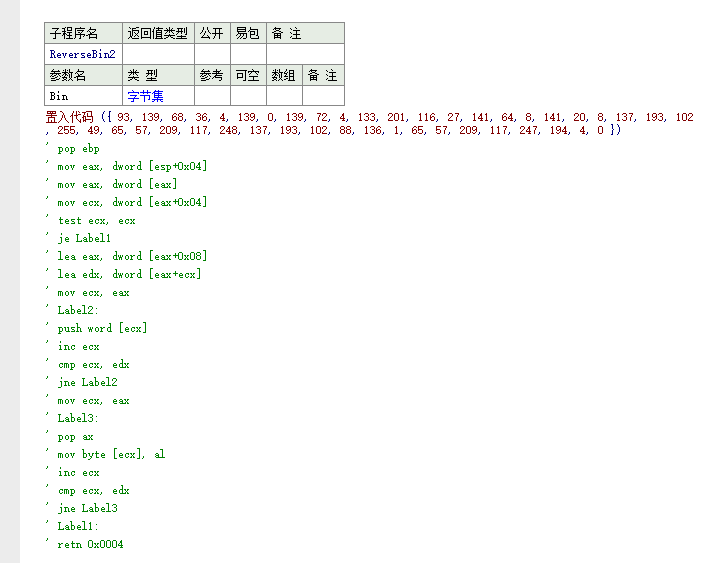Click the 'mov byte [ecx], al' line

coord(111,454)
